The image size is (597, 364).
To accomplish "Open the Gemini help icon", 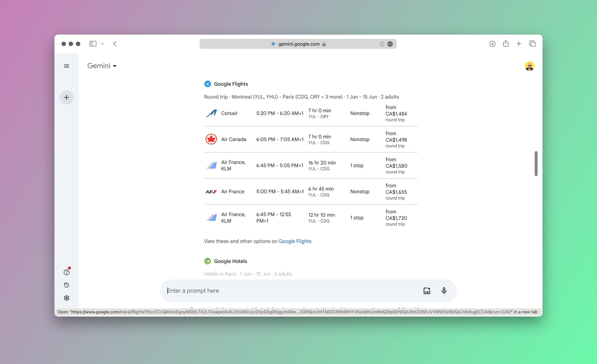I will coord(66,272).
